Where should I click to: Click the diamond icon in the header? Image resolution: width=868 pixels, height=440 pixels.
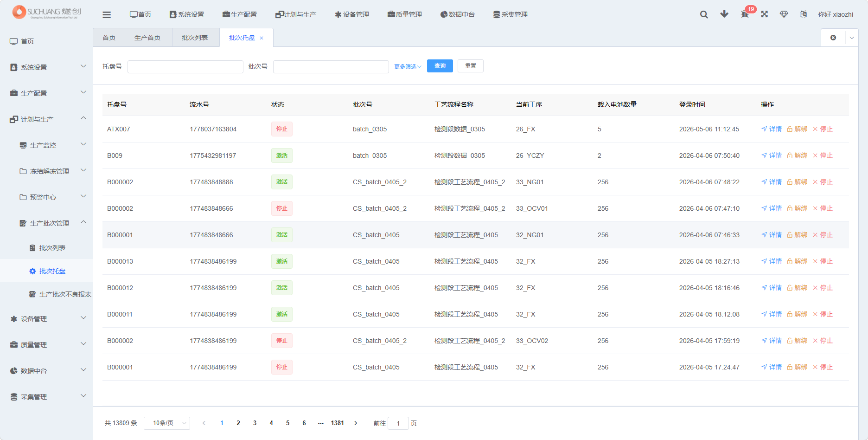click(784, 14)
